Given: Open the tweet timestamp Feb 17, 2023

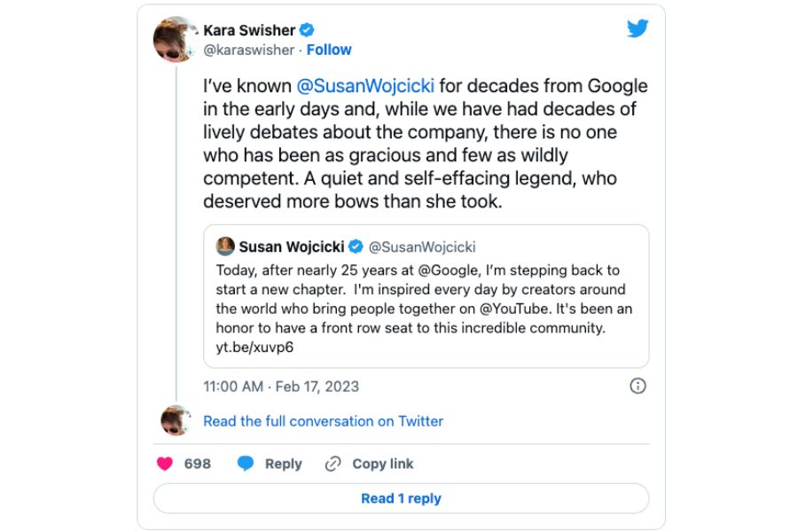Looking at the screenshot, I should [281, 387].
